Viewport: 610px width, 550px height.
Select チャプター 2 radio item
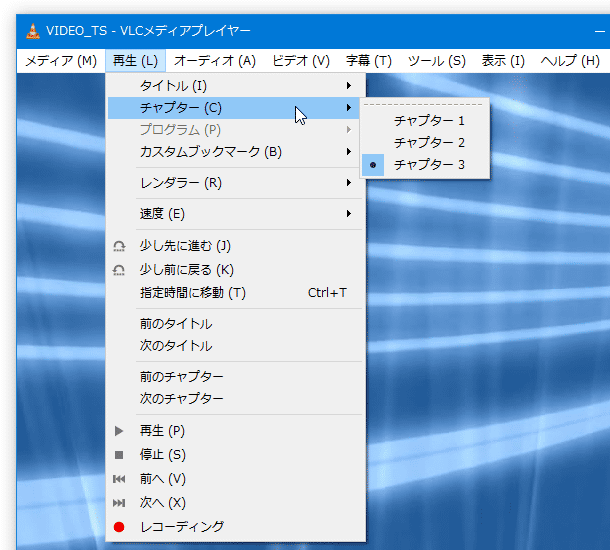coord(425,143)
